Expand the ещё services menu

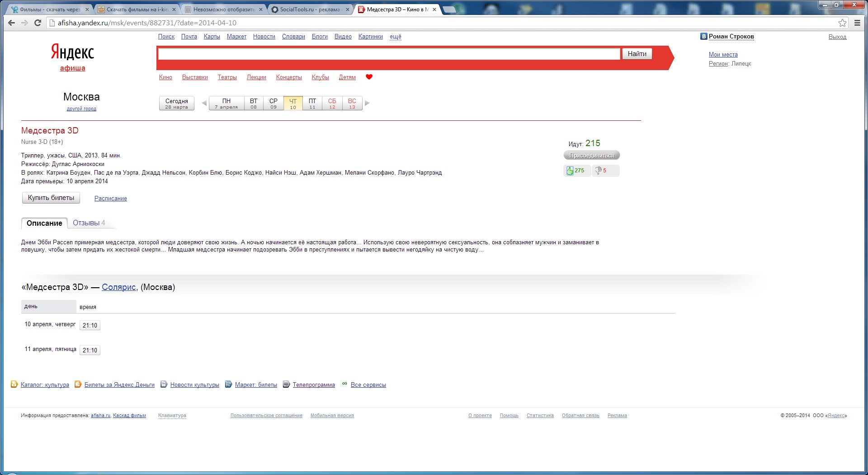(x=396, y=37)
